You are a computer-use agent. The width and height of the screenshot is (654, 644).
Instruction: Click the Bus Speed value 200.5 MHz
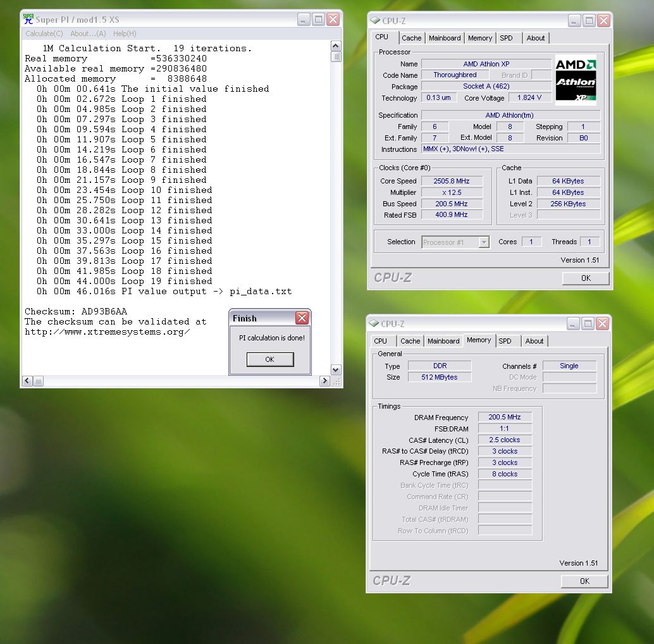pos(452,204)
